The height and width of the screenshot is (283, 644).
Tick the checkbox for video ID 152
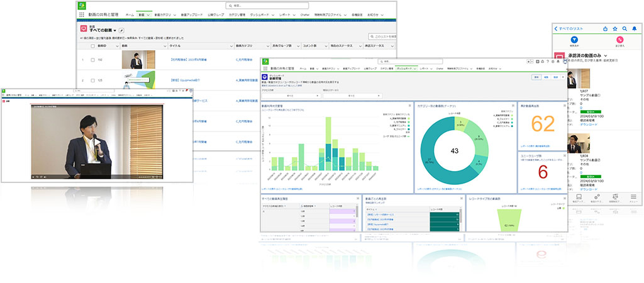click(x=93, y=60)
